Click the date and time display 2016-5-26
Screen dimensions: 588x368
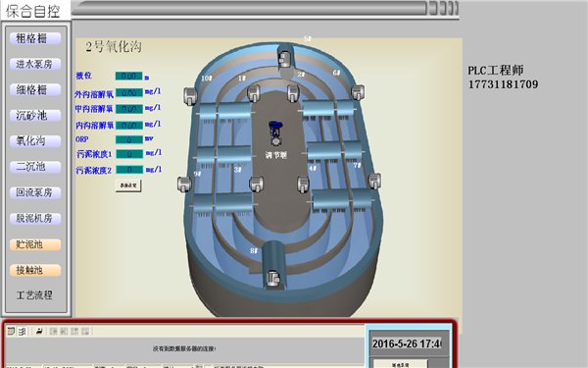[x=408, y=343]
